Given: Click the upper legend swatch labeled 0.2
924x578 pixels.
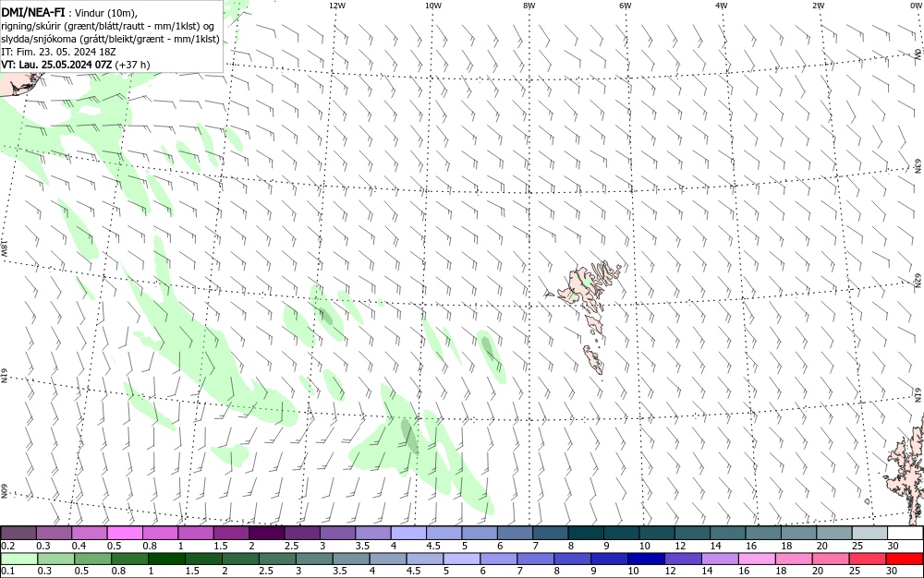Looking at the screenshot, I should [18, 534].
